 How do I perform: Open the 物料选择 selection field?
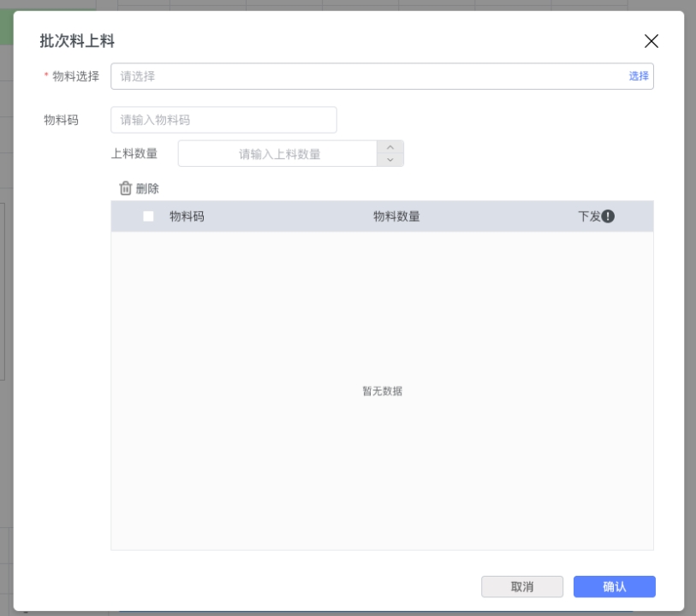click(368, 76)
